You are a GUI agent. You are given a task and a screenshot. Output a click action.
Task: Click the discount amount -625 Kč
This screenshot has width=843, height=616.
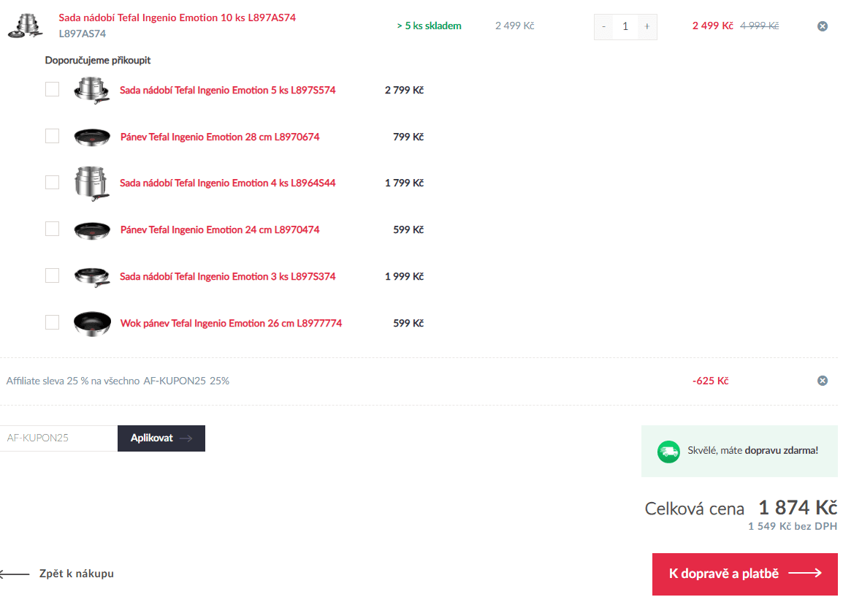coord(710,381)
